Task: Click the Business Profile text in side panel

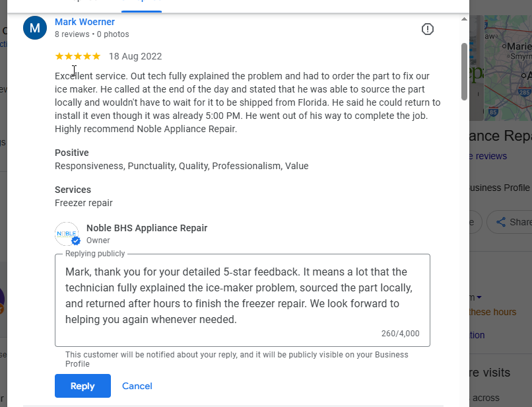Action: (499, 188)
